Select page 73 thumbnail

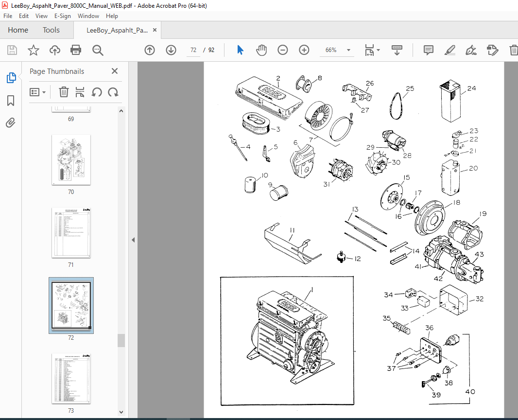point(71,379)
